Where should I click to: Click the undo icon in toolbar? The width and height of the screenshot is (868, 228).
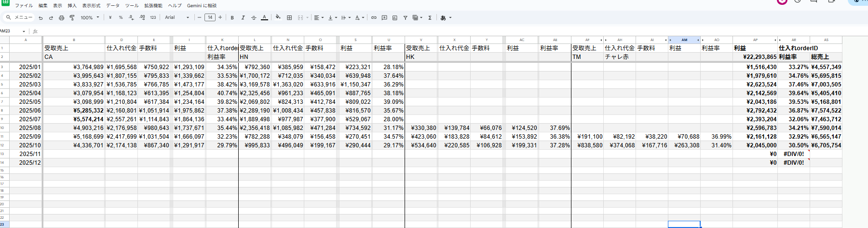[41, 18]
